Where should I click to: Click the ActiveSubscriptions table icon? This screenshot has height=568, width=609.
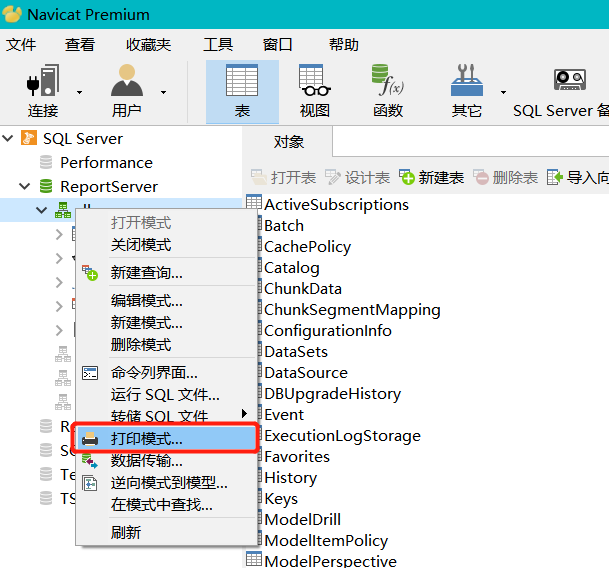(254, 202)
